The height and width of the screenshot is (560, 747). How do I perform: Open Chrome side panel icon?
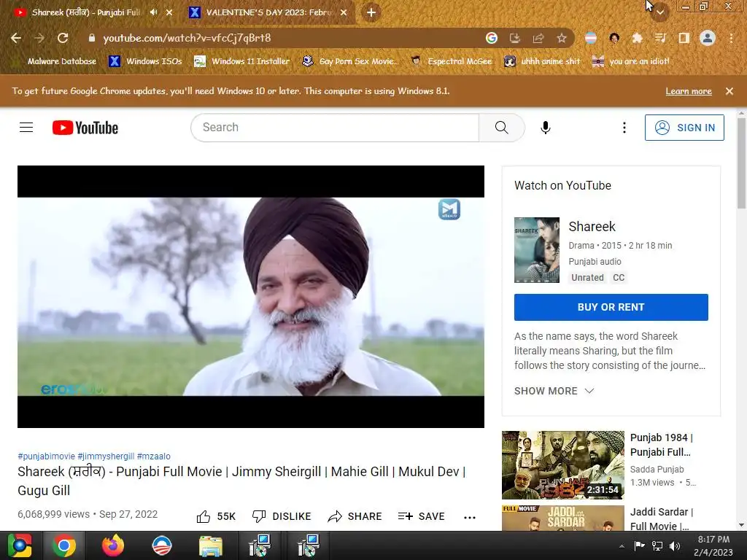684,38
